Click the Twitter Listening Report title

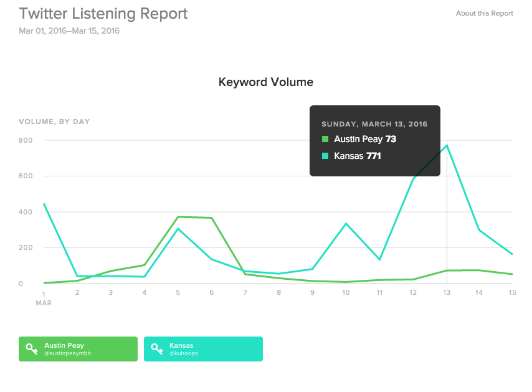pos(103,14)
